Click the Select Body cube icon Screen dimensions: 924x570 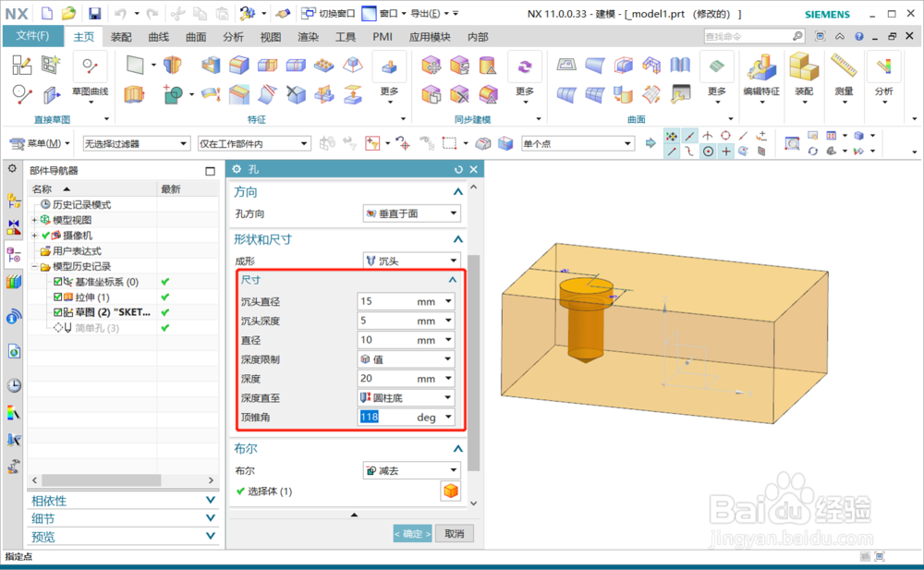451,491
